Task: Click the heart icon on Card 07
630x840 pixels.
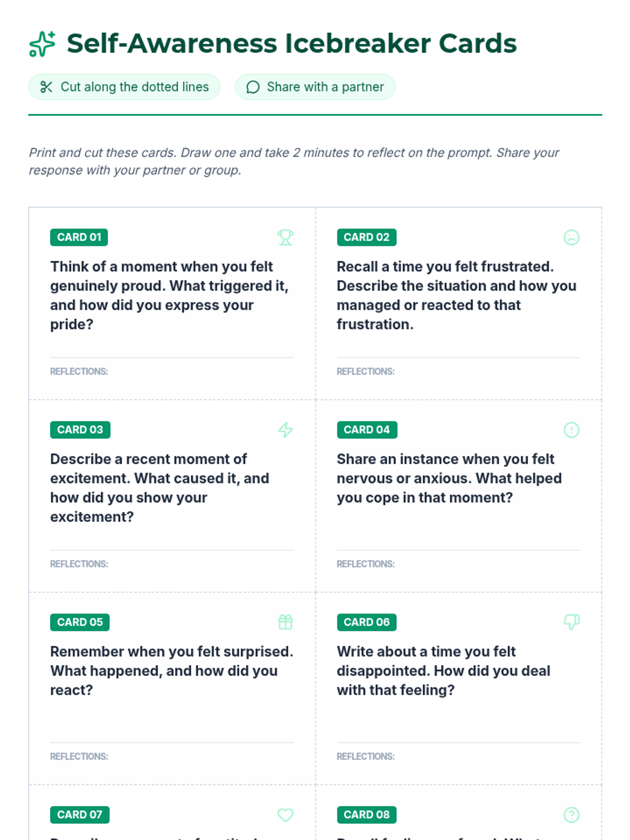Action: [x=285, y=815]
